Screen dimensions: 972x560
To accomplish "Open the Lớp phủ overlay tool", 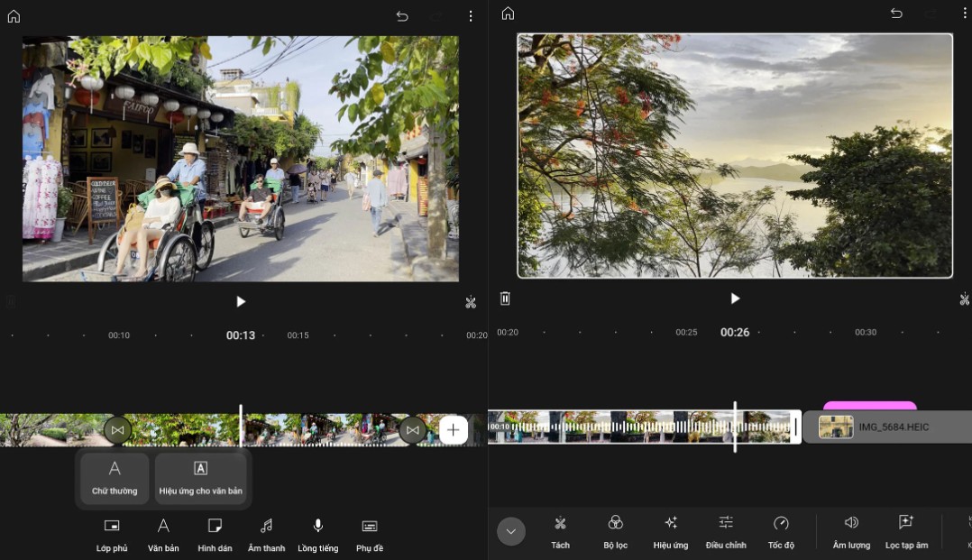I will coord(112,533).
